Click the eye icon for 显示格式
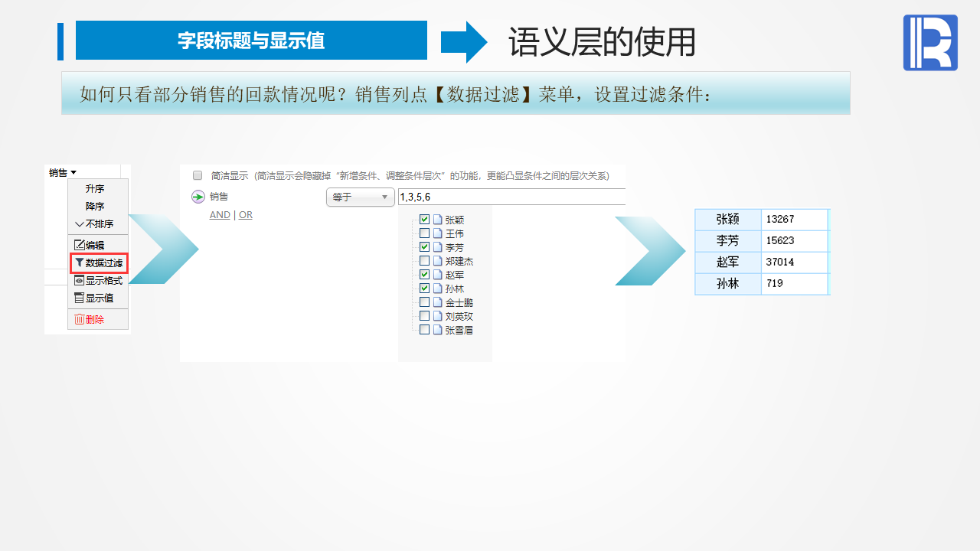Screen dimensions: 980x551 click(x=79, y=281)
